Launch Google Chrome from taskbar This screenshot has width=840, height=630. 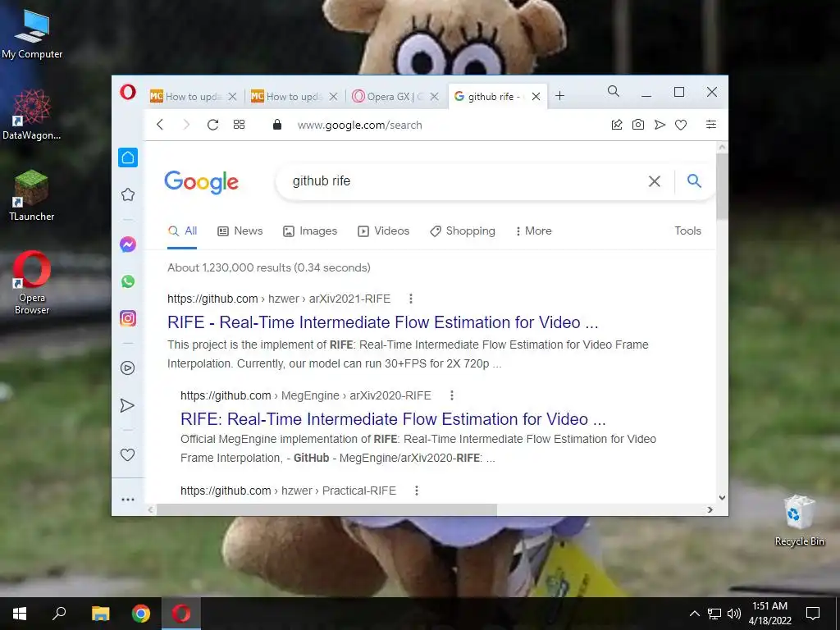[141, 614]
